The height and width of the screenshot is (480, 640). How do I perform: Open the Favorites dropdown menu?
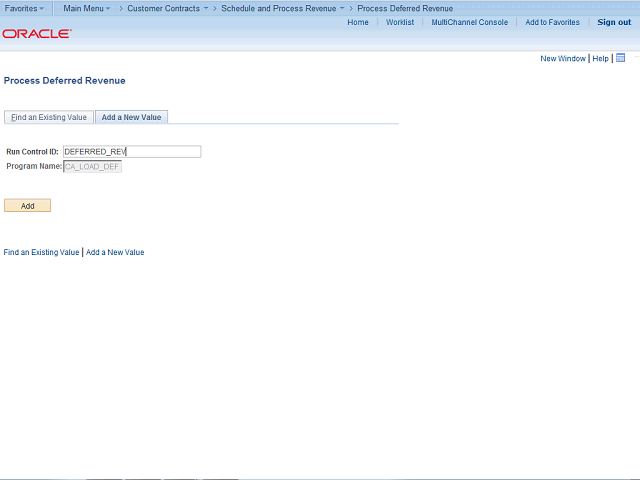coord(24,8)
